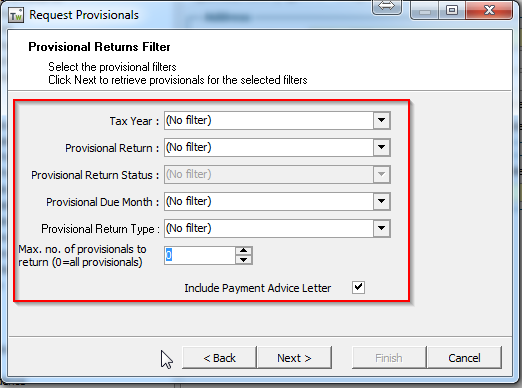Click the double-arrow resize icon in the title bar

coord(386,6)
